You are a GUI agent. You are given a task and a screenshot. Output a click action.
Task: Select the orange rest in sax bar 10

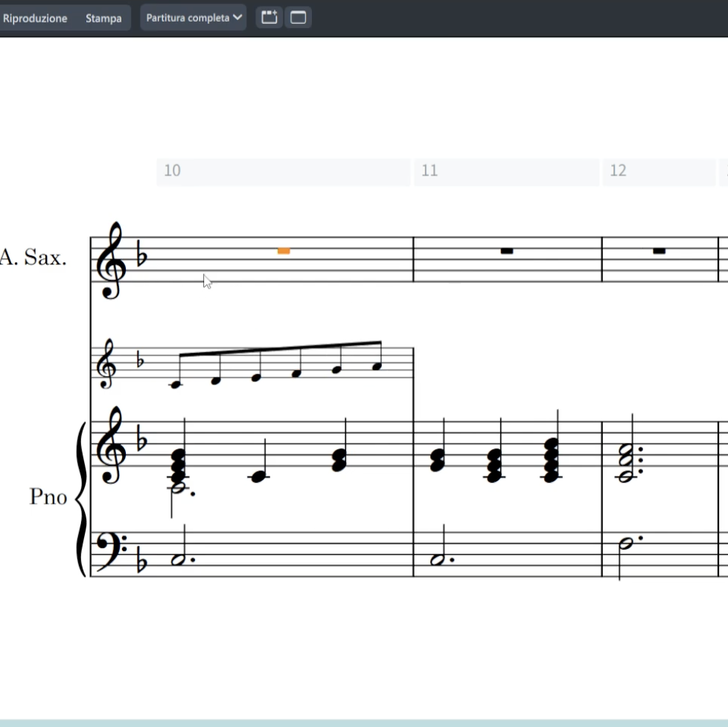284,251
